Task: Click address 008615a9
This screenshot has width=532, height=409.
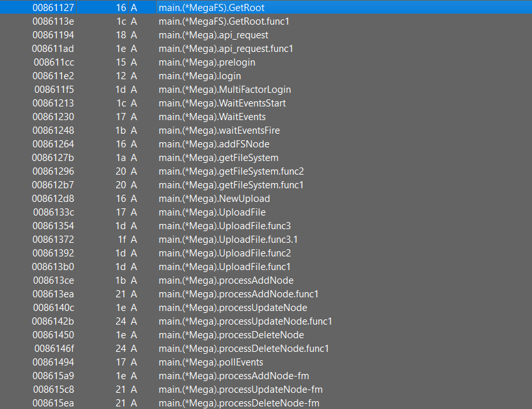Action: coord(53,376)
